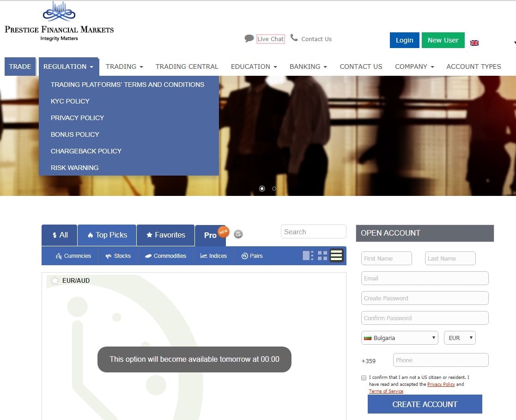Image resolution: width=516 pixels, height=420 pixels.
Task: Open the Contact Us header link
Action: click(x=316, y=39)
